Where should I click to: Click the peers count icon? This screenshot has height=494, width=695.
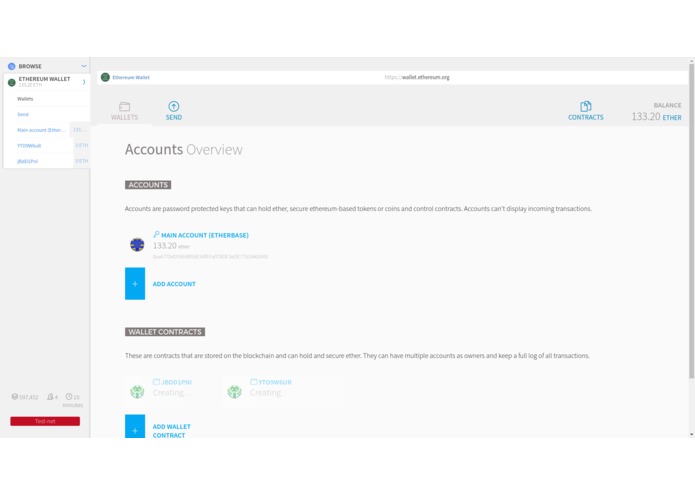(x=51, y=397)
